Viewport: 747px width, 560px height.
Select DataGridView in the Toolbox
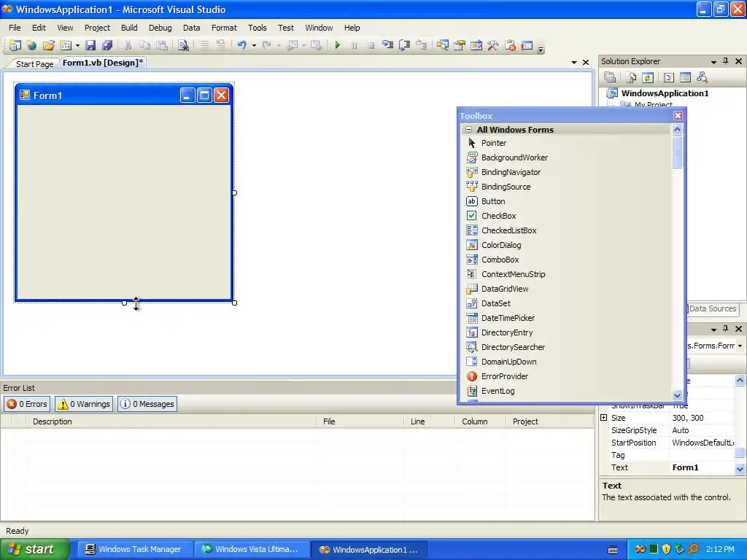pos(566,289)
